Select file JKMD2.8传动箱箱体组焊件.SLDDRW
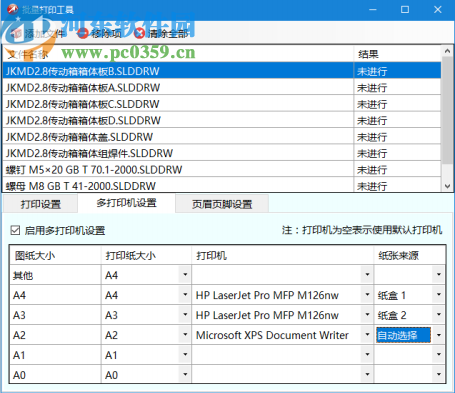 pos(222,153)
